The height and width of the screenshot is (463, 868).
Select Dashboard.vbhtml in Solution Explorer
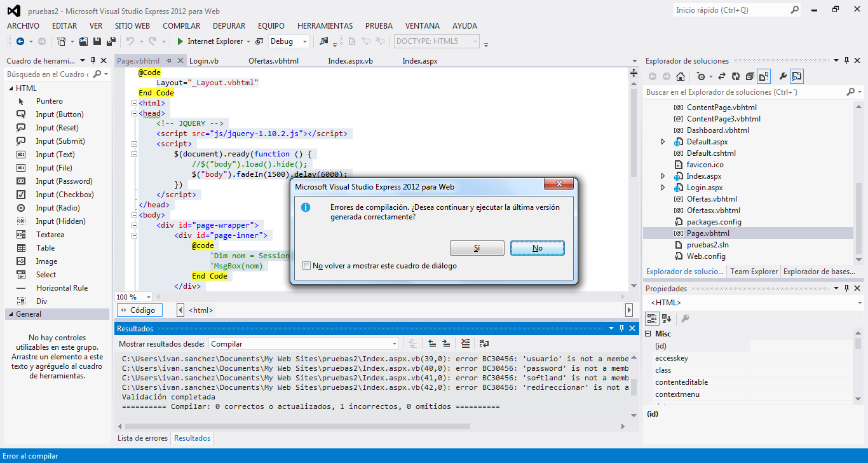coord(718,130)
